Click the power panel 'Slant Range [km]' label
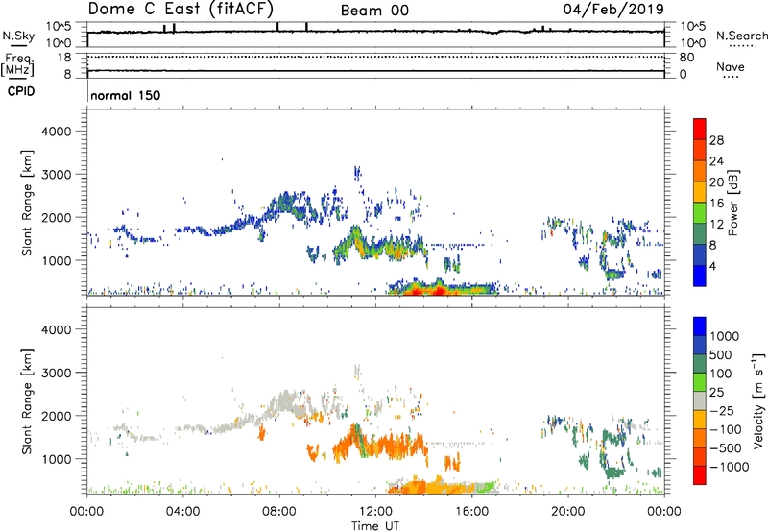This screenshot has width=768, height=532. pos(27,203)
